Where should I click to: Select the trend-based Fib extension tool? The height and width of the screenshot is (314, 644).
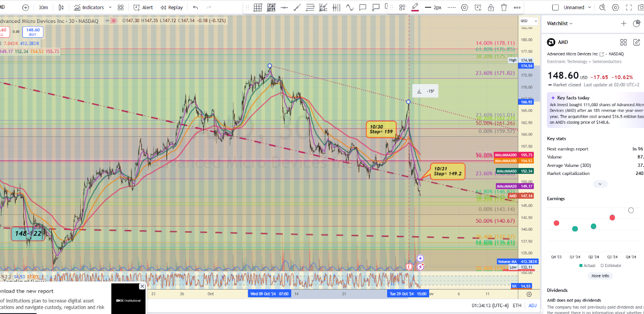[x=323, y=7]
